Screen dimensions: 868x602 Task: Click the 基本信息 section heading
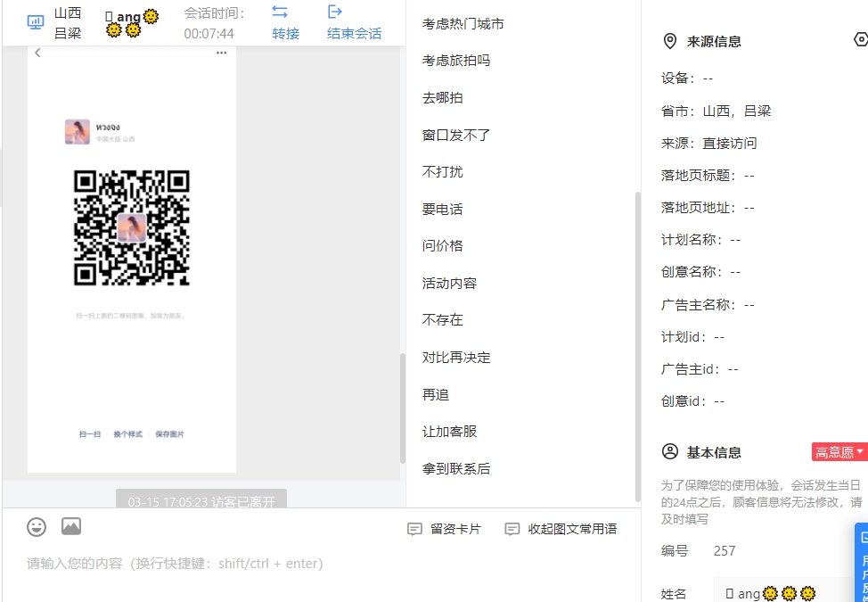[714, 452]
